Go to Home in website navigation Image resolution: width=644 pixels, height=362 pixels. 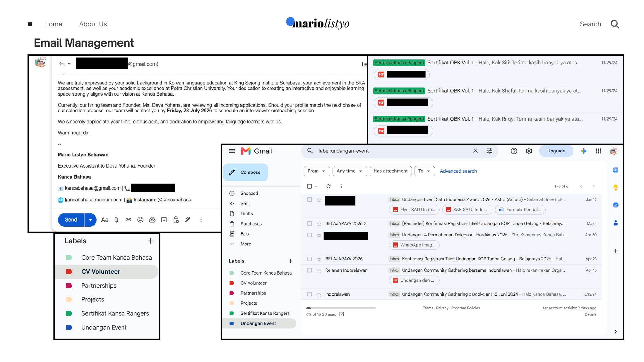[53, 24]
